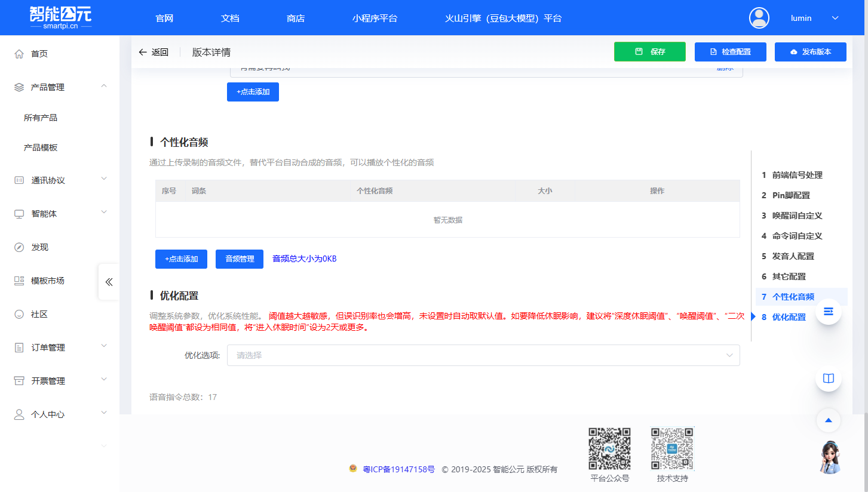The width and height of the screenshot is (868, 492).
Task: Open the floating navigation menu icon
Action: click(828, 311)
